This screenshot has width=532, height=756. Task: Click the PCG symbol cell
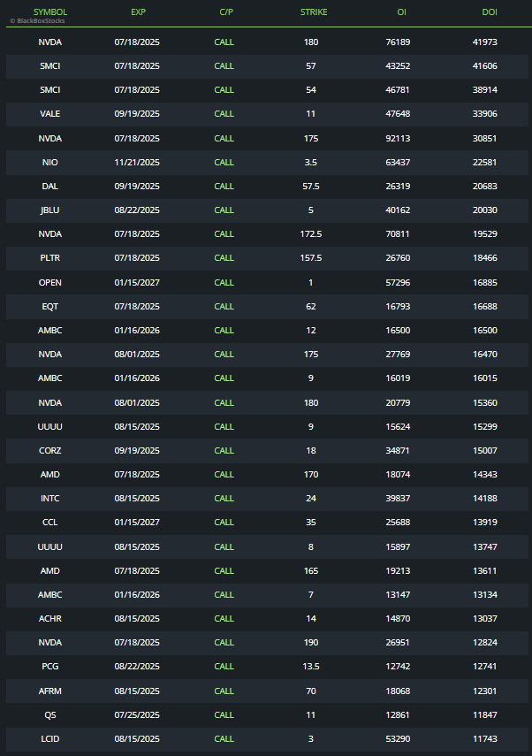tap(50, 667)
